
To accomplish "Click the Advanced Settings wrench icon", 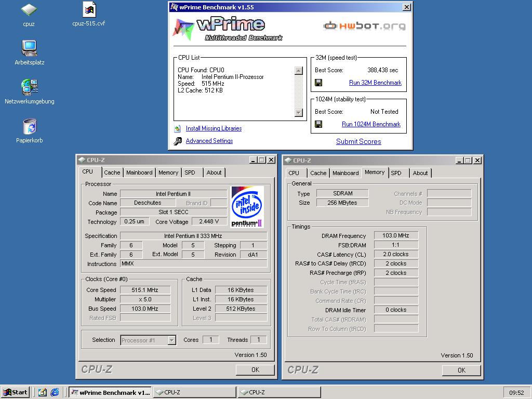I will pyautogui.click(x=178, y=141).
